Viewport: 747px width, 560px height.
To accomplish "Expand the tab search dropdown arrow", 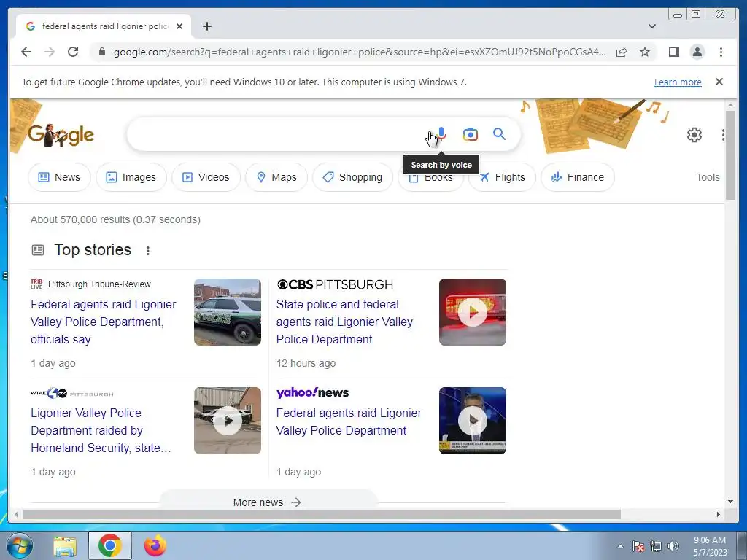I will [651, 26].
